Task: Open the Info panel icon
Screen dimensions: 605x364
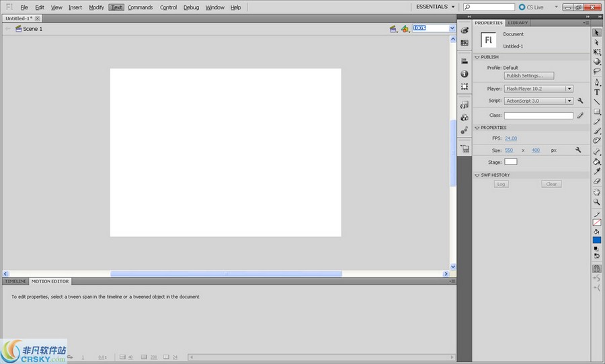Action: 465,74
